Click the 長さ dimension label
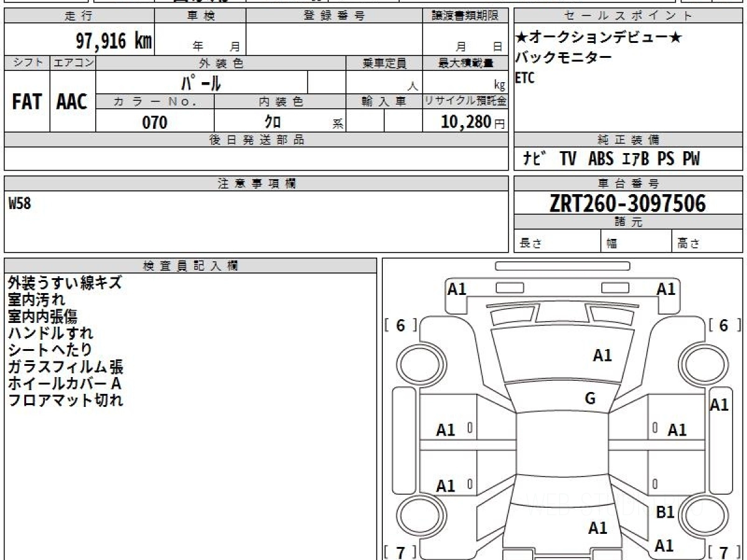Screen dimensions: 747x560 pyautogui.click(x=530, y=244)
